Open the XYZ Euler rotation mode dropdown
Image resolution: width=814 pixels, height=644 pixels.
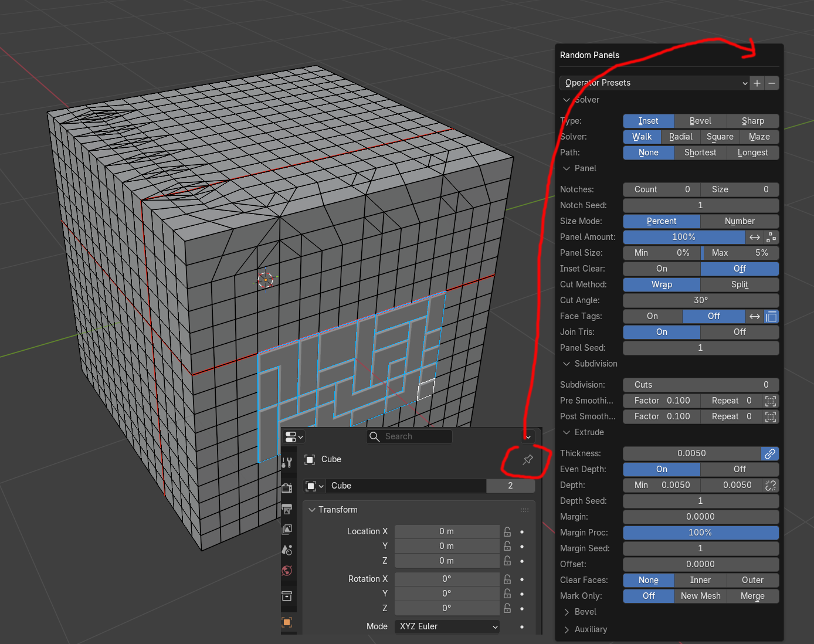pos(447,626)
